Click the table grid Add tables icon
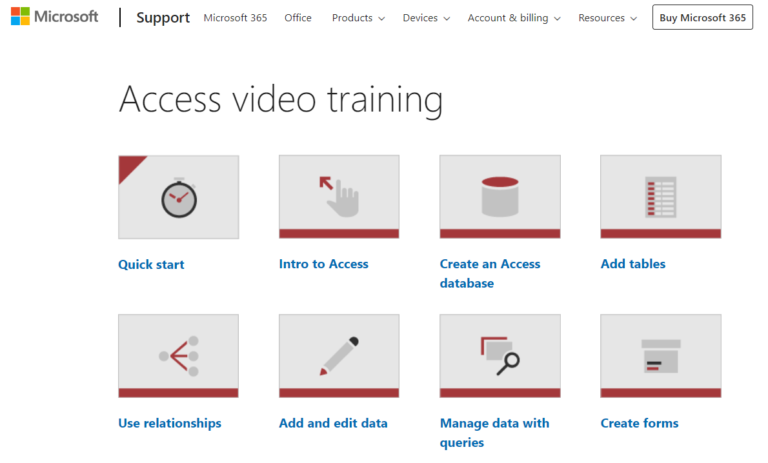Viewport: 768px width, 463px height. click(x=660, y=196)
